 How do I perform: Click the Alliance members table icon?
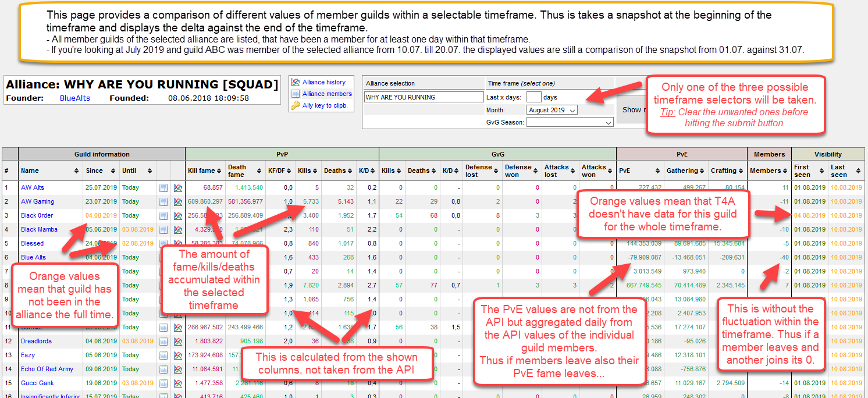296,94
